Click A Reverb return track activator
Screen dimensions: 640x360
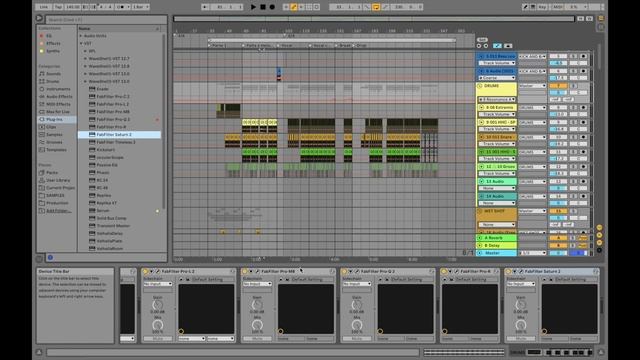click(558, 238)
